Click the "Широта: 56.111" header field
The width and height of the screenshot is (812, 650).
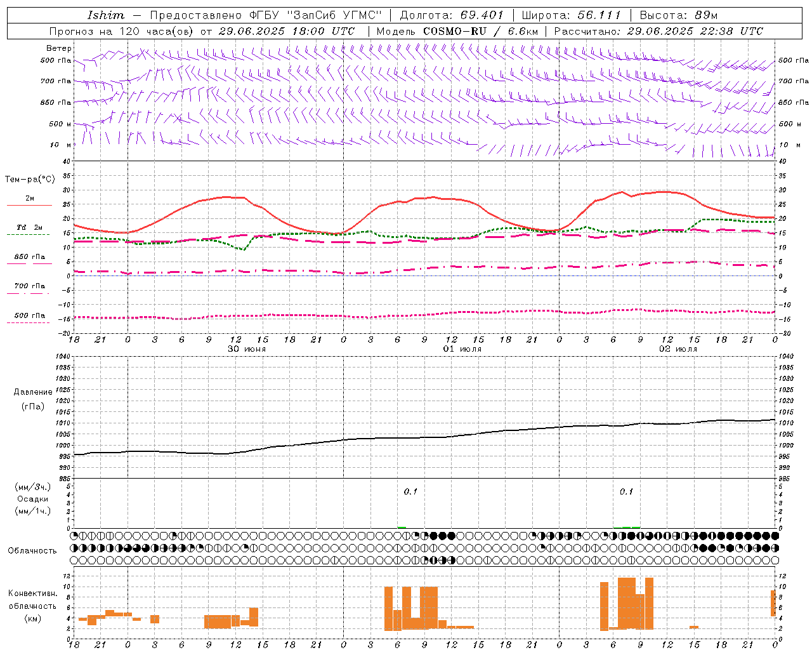[572, 15]
